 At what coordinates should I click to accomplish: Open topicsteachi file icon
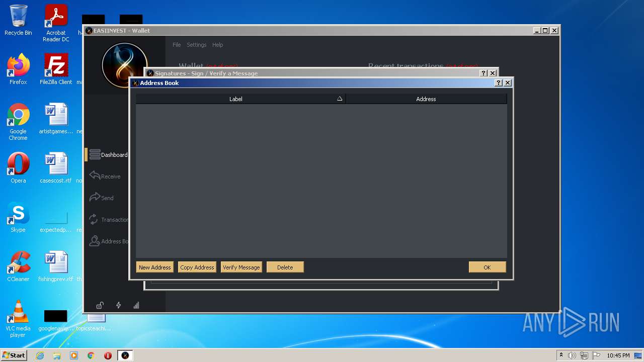pos(94,322)
